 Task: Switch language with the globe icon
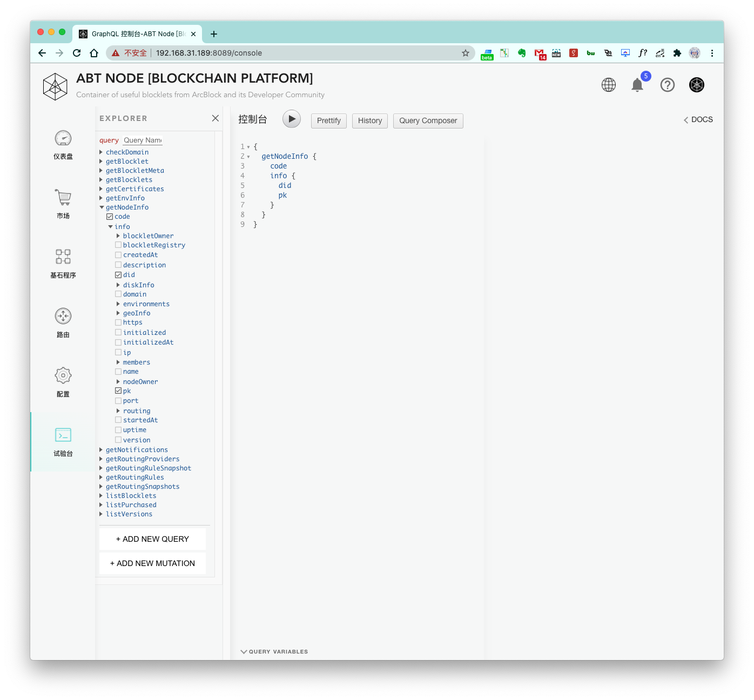click(609, 85)
